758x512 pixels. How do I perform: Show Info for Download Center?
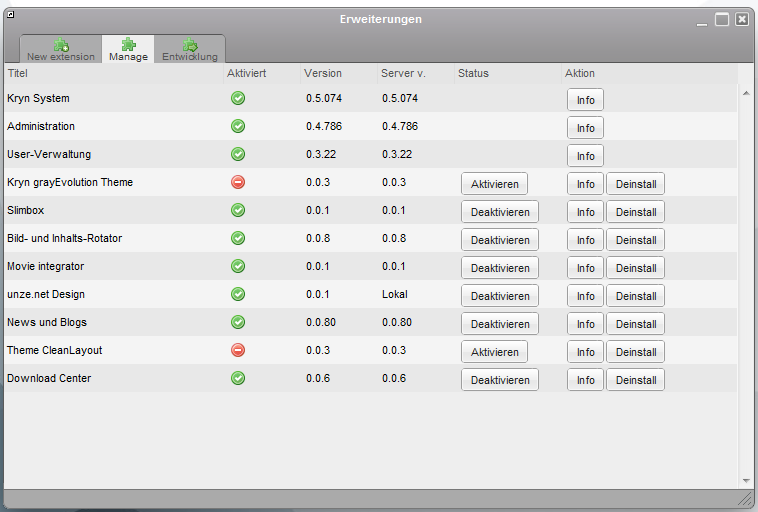tap(585, 380)
